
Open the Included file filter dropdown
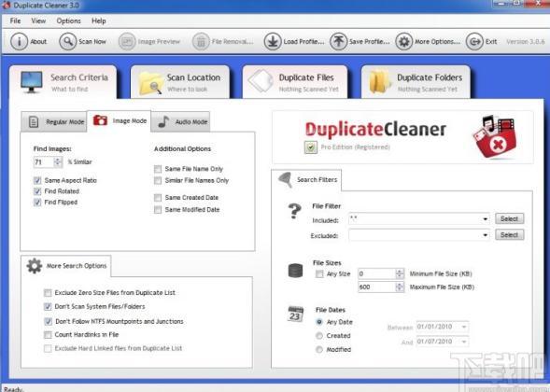point(486,219)
